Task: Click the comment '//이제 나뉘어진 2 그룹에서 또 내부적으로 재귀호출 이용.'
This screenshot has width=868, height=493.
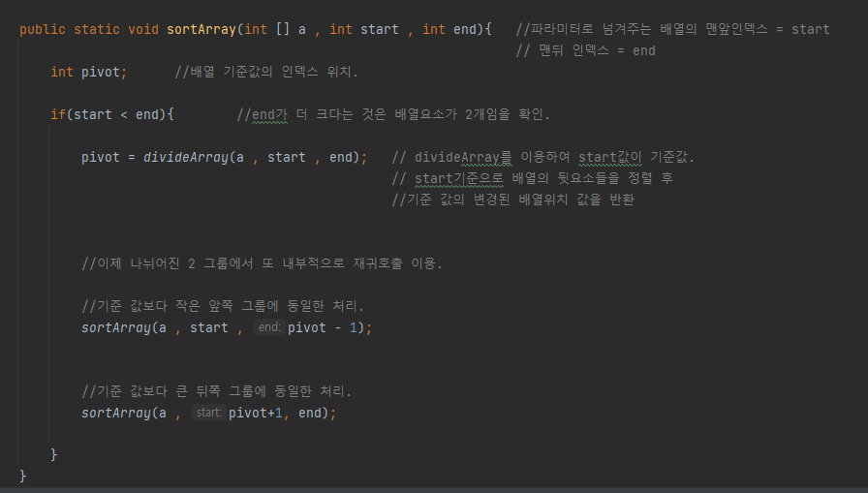Action: pos(262,263)
